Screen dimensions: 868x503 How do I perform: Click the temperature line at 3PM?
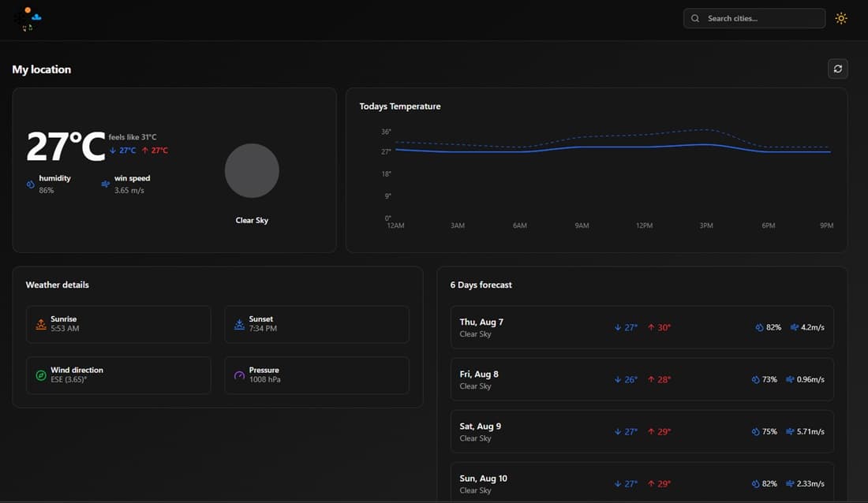click(706, 144)
